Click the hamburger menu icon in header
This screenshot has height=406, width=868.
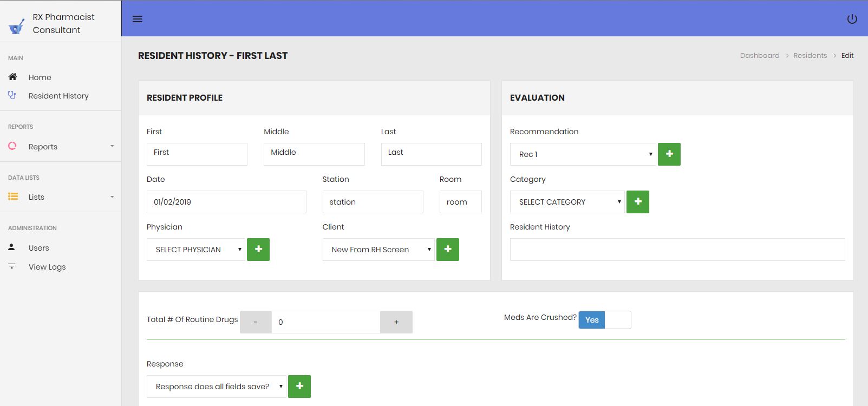[x=138, y=19]
